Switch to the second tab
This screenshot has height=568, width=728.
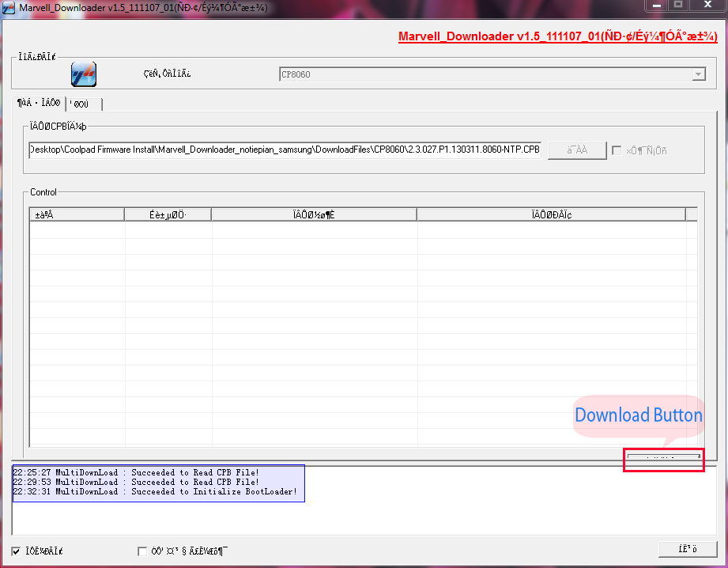coord(84,104)
